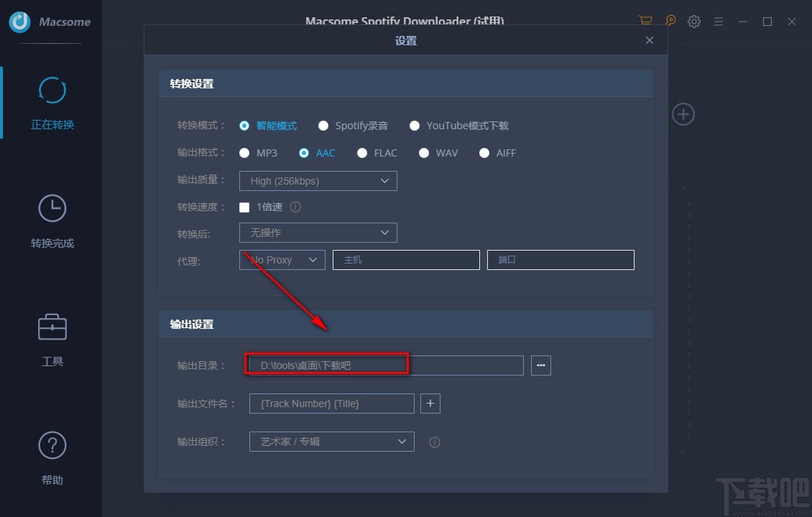Open the No Proxy dropdown

(282, 259)
